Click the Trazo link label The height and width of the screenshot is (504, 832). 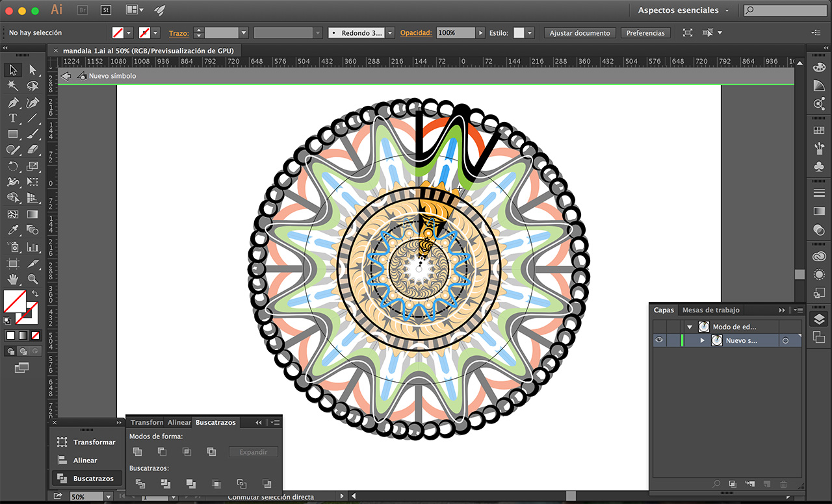point(179,32)
